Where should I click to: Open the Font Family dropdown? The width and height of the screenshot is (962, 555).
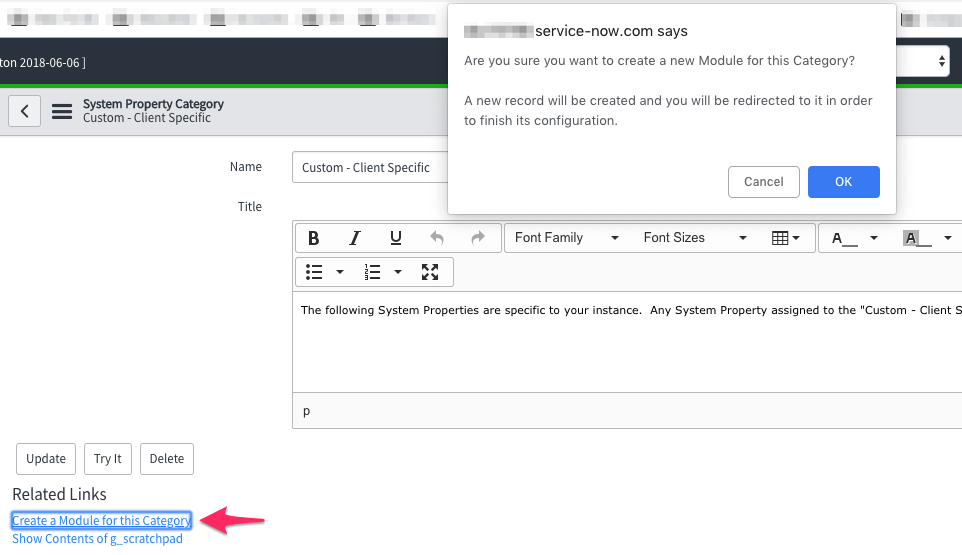point(566,238)
